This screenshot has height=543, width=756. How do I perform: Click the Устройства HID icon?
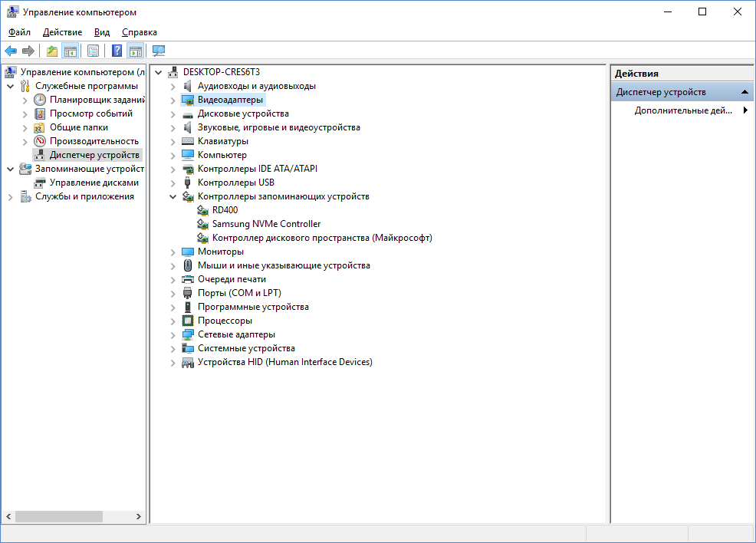pyautogui.click(x=188, y=362)
